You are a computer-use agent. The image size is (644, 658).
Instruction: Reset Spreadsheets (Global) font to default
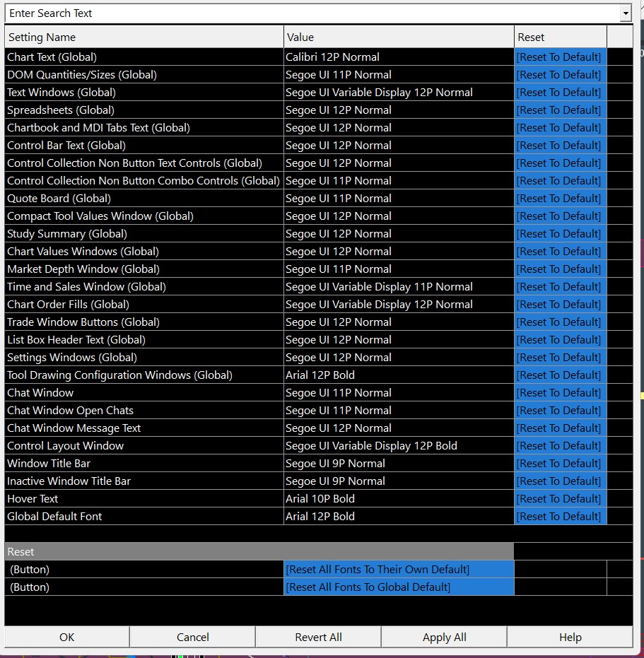coord(560,110)
